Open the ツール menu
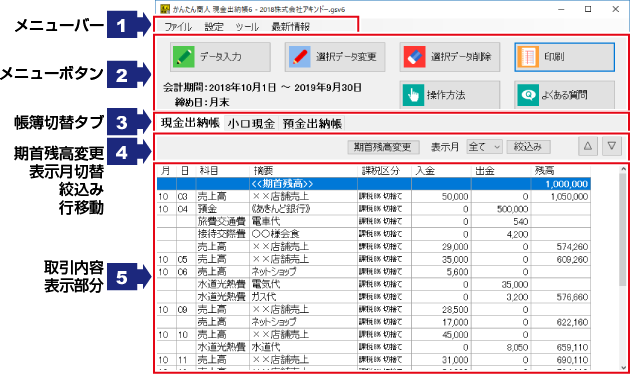 [247, 27]
